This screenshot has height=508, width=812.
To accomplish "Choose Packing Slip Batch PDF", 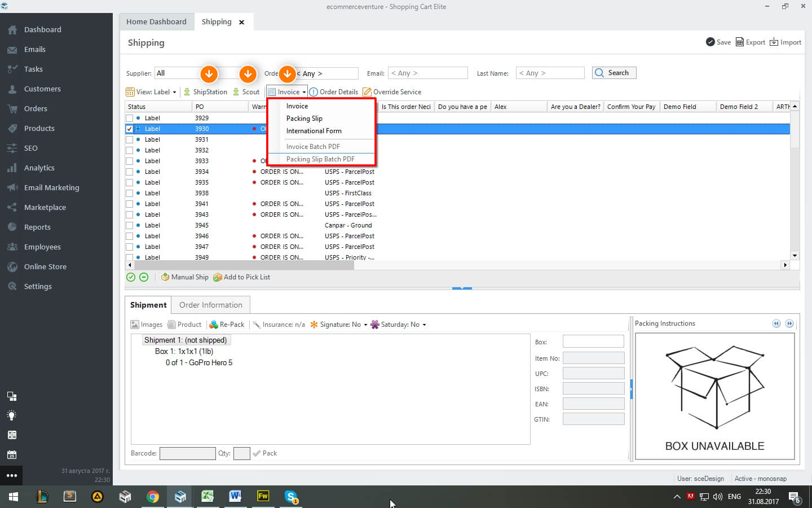I will [x=320, y=159].
